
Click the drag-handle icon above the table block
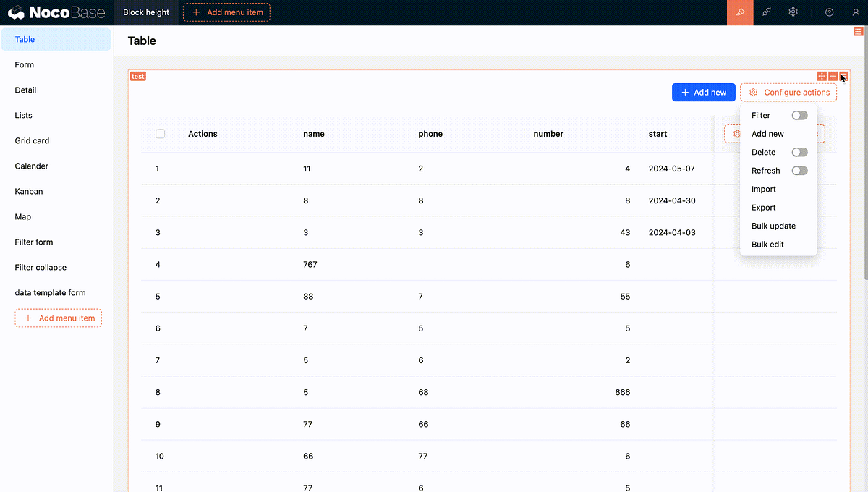(821, 76)
